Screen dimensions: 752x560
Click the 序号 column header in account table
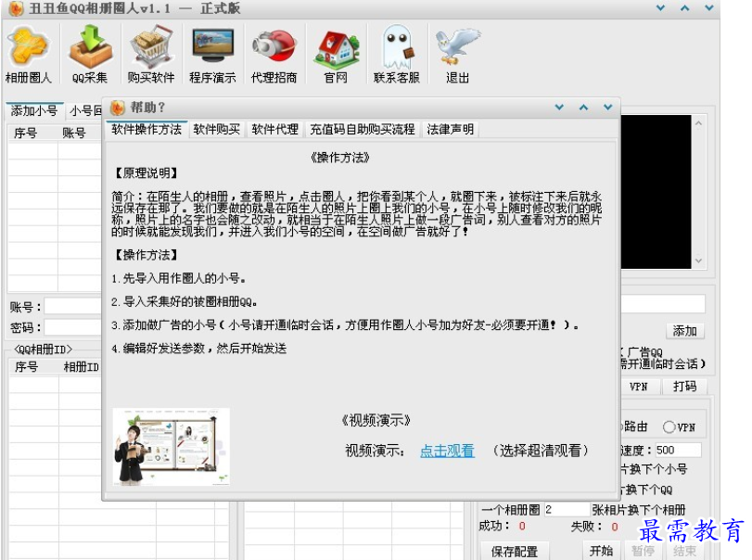click(33, 133)
